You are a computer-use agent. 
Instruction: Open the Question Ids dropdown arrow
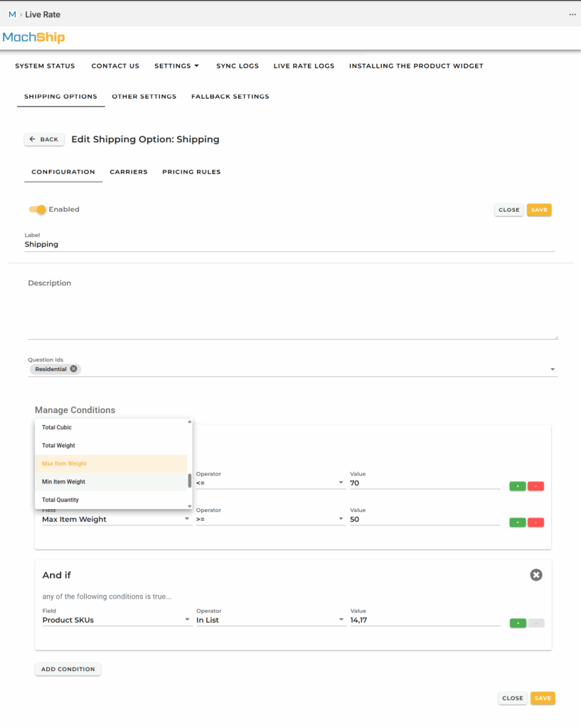click(x=553, y=370)
